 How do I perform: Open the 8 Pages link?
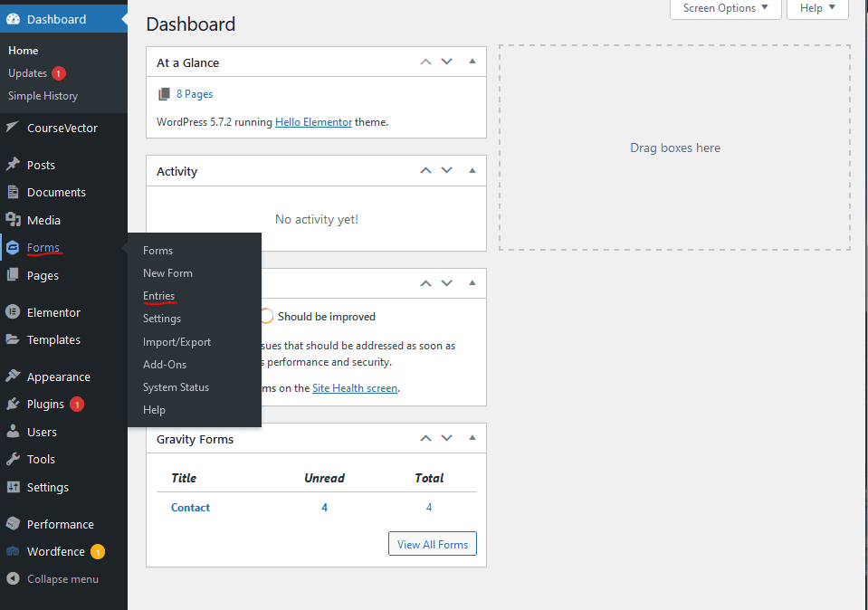coord(195,94)
